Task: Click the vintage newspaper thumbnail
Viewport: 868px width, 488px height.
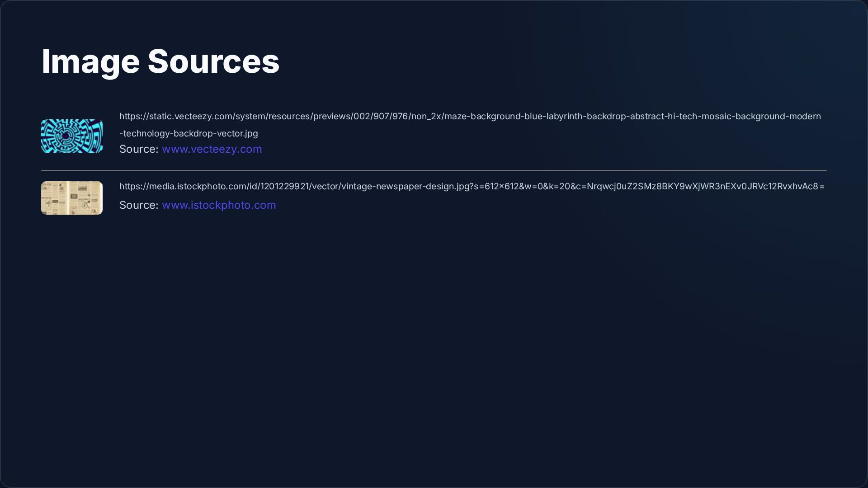Action: pos(72,198)
